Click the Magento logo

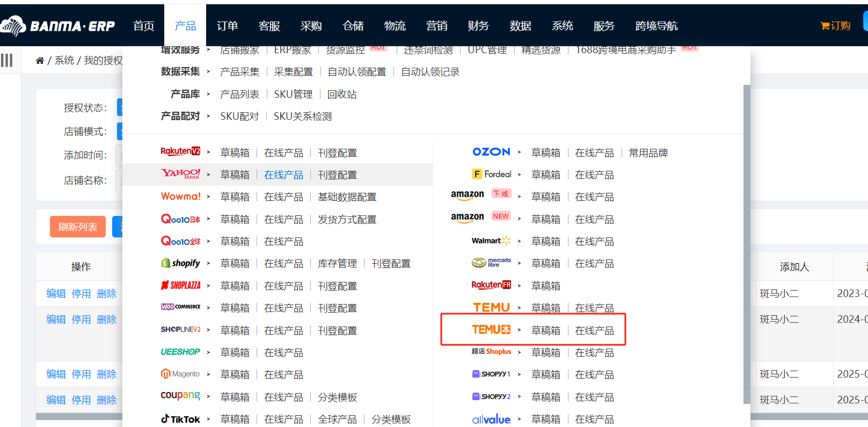click(181, 374)
